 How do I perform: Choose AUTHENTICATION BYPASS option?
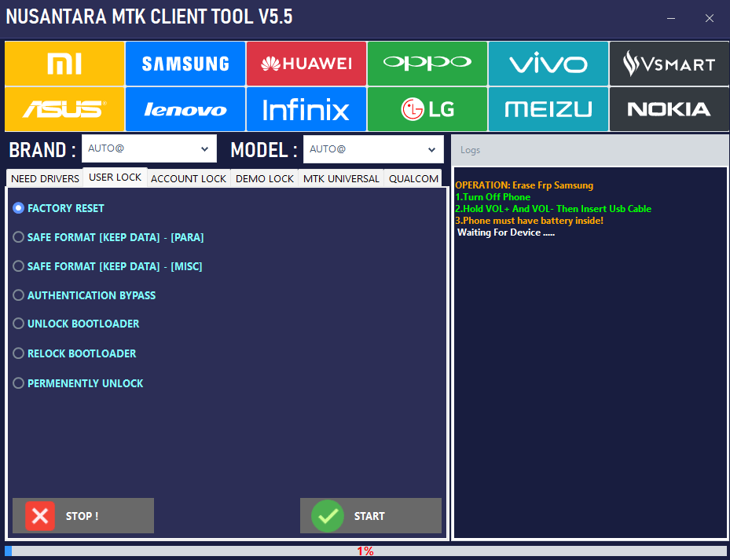tap(17, 295)
